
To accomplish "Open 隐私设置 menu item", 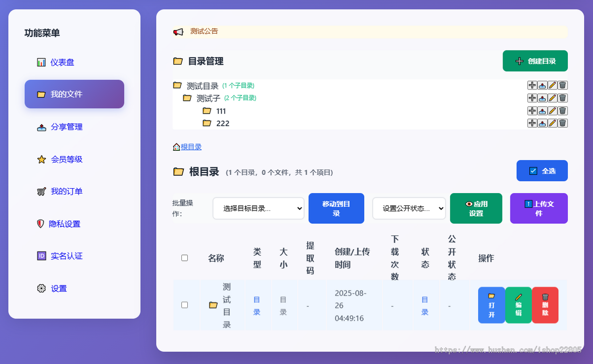I will 74,224.
